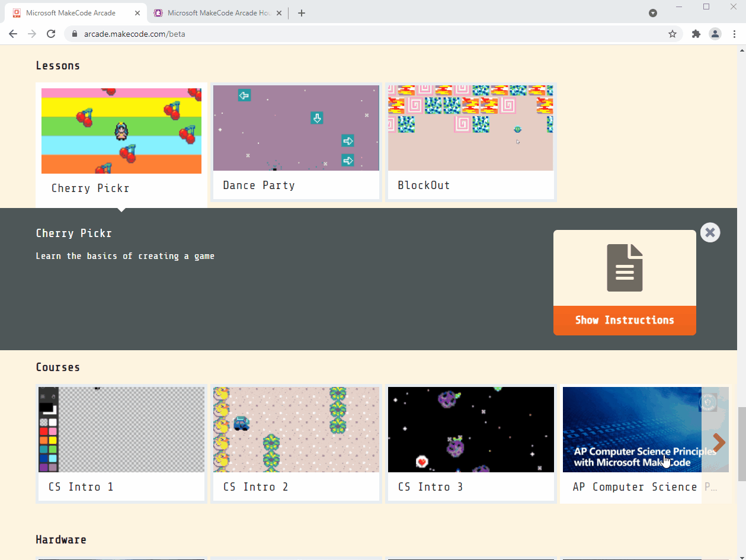Switch to the MakeCode Arcade Hour tab

(213, 12)
